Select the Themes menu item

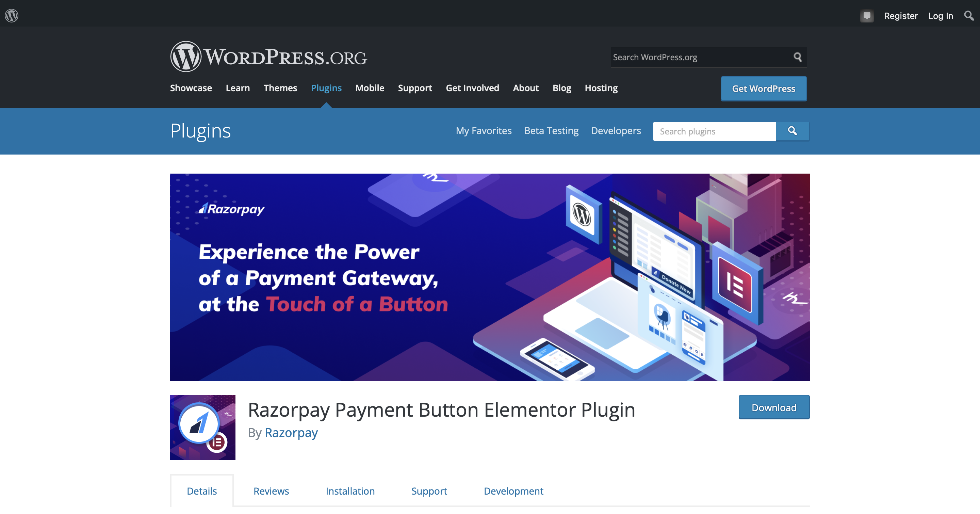coord(280,87)
